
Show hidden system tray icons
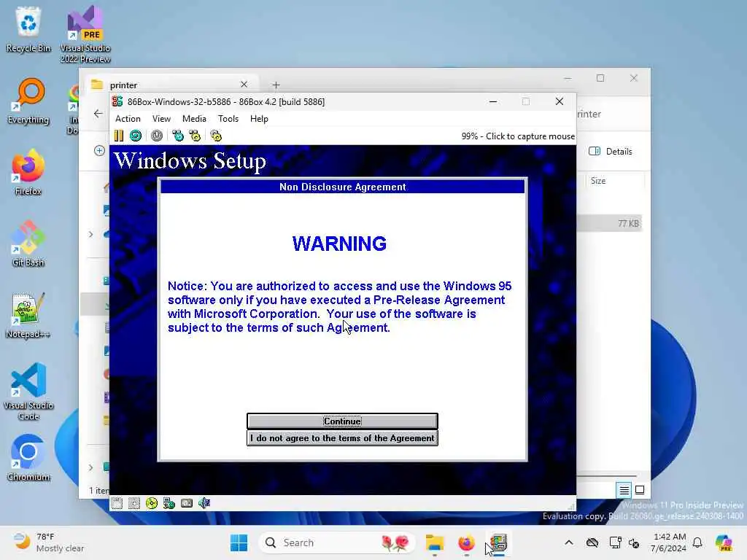[569, 542]
